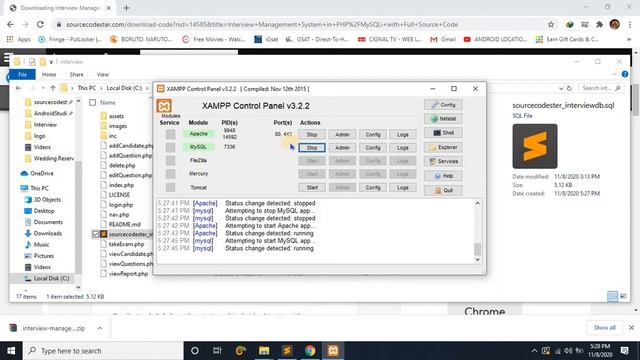Open notification center on taskbar
Image resolution: width=640 pixels, height=360 pixels.
624,351
